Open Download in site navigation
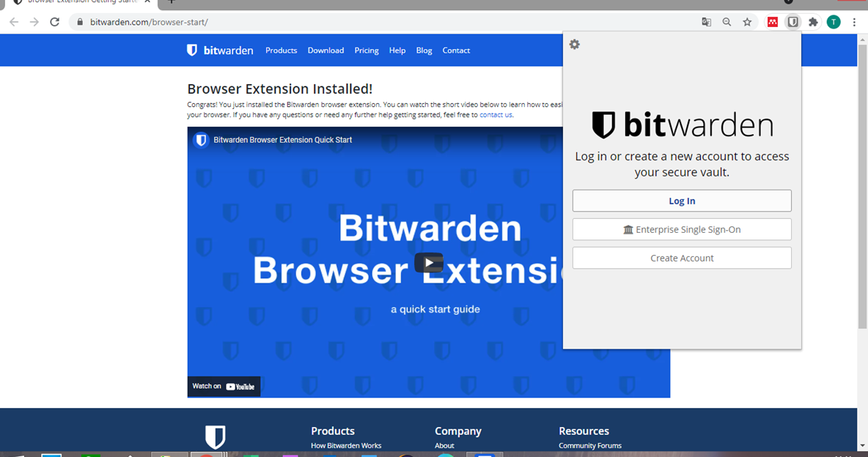868x457 pixels. coord(325,51)
